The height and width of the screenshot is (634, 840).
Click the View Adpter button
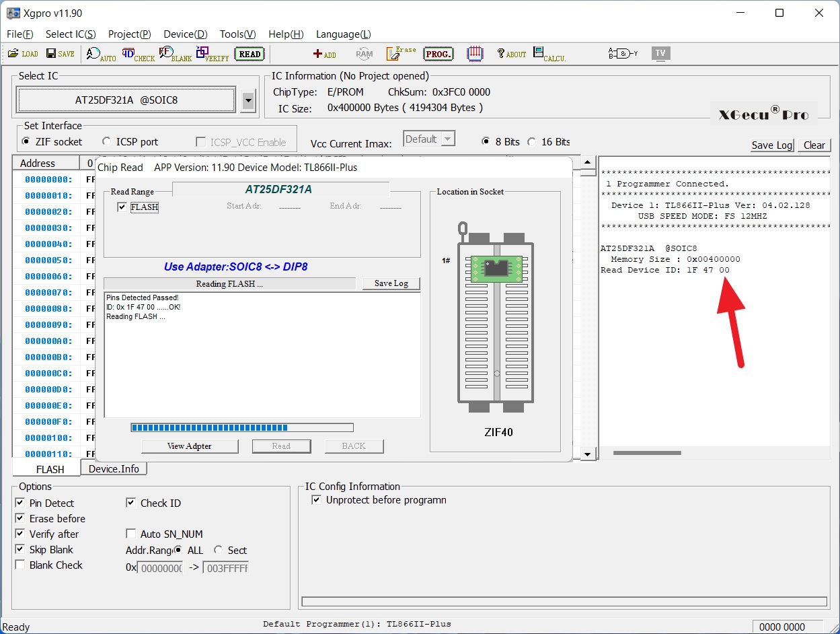pyautogui.click(x=190, y=446)
